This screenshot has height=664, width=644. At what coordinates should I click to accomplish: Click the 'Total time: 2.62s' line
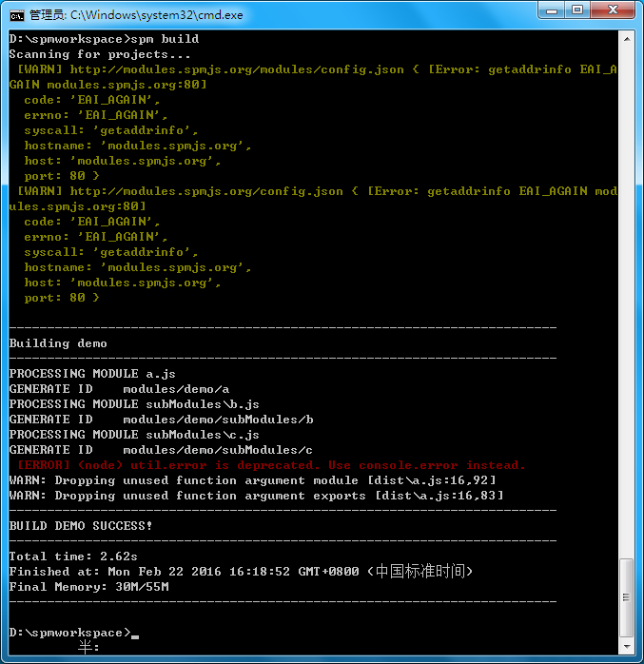point(73,557)
